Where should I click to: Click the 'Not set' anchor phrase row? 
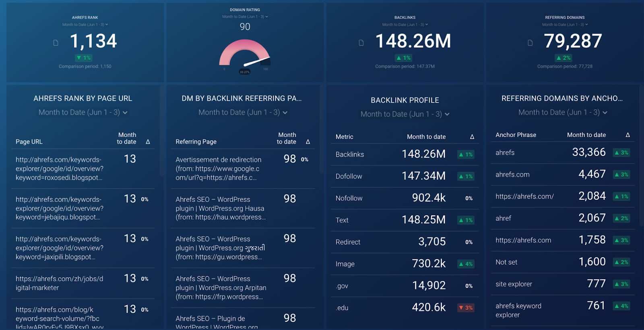tap(563, 262)
